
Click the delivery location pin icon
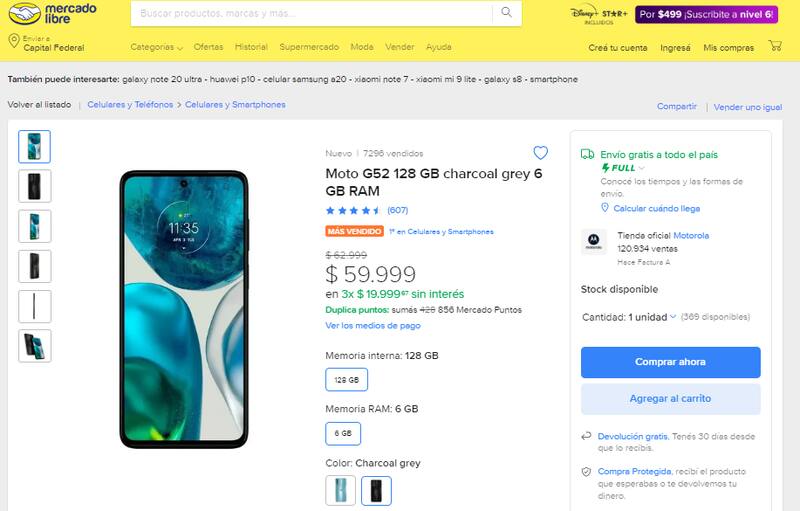point(13,42)
